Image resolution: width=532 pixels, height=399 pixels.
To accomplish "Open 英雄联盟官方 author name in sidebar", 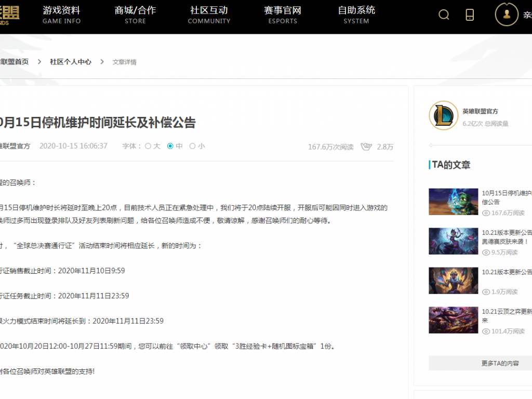I will 480,111.
